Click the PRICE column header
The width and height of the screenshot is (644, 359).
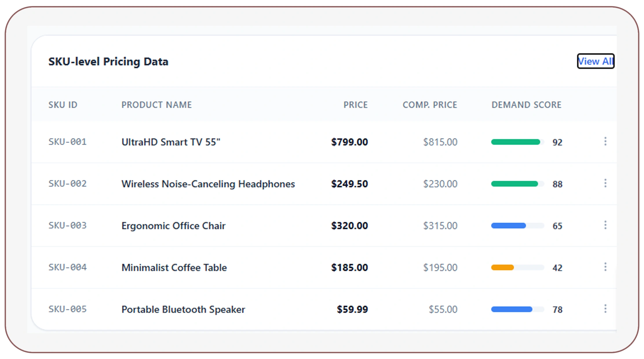[x=355, y=105]
